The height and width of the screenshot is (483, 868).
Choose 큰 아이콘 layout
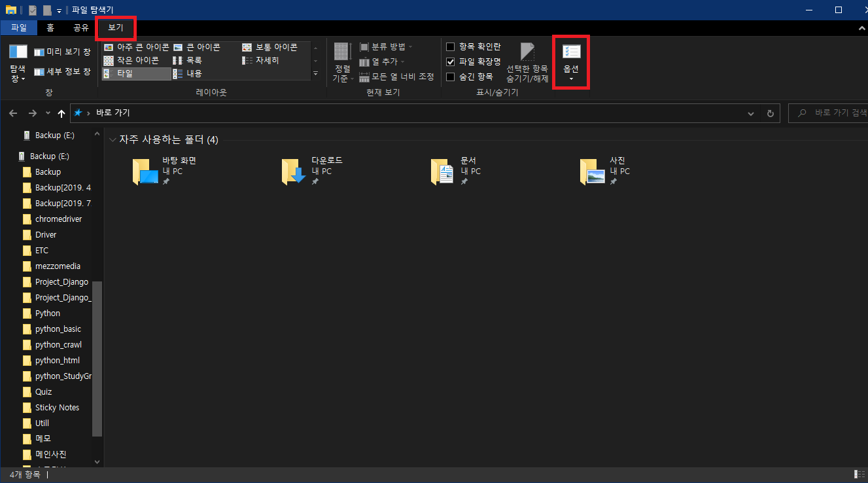pos(197,47)
